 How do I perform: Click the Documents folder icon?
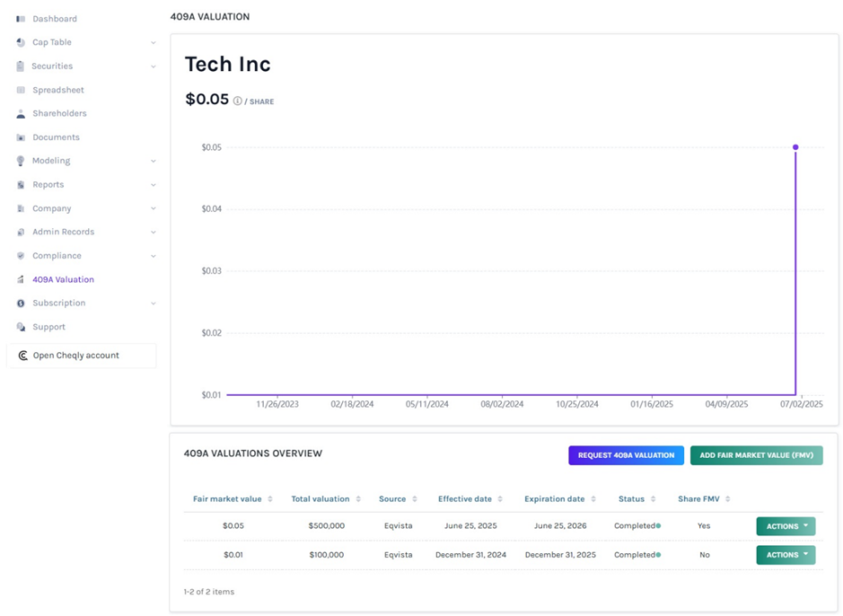click(x=21, y=137)
